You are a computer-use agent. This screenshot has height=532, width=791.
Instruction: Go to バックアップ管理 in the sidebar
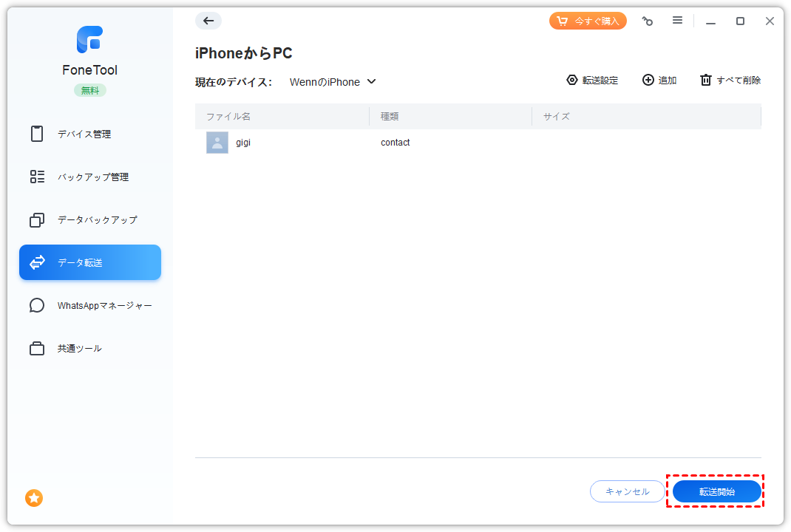click(92, 177)
